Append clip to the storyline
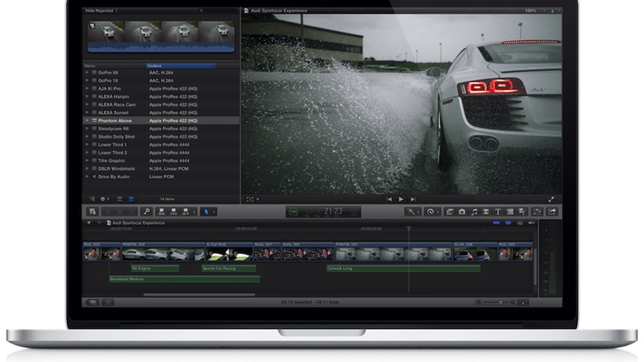 pos(186,212)
